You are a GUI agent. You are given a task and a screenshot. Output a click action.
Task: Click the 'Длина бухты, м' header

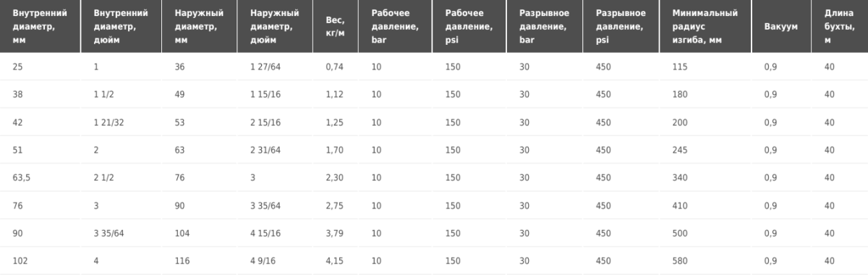(838, 27)
